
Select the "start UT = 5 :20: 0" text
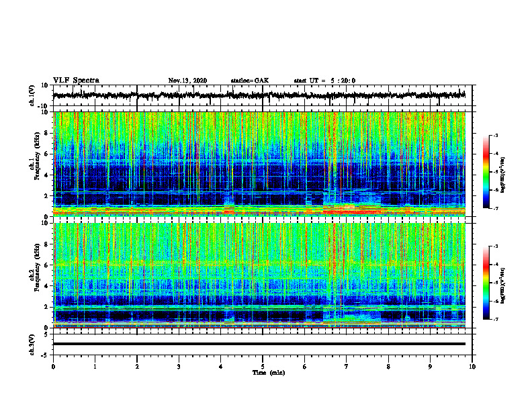click(x=324, y=81)
